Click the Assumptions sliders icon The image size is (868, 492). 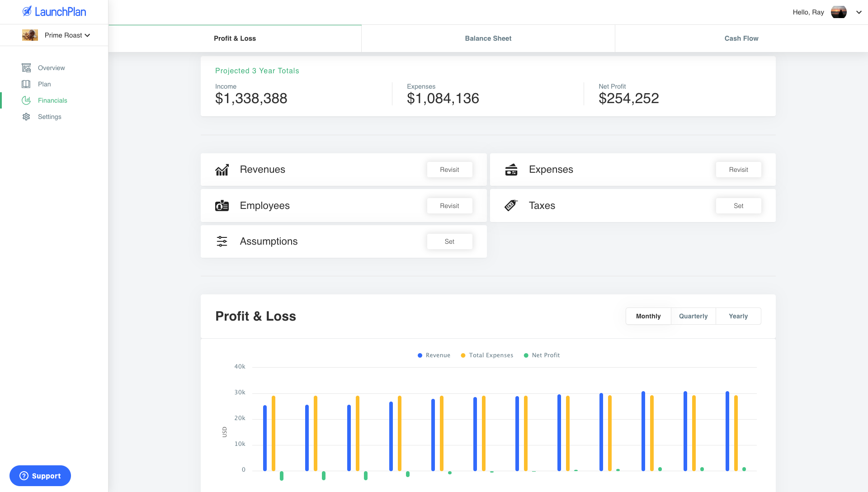[222, 241]
